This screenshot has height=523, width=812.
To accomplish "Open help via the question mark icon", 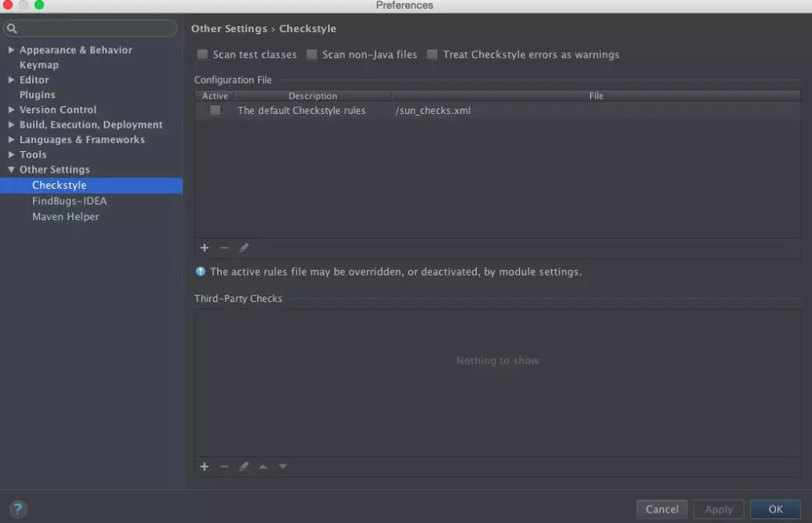I will coord(18,509).
